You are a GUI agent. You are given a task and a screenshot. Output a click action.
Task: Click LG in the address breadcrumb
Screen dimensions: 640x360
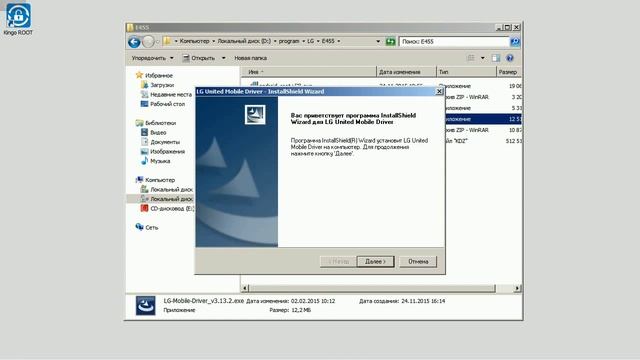click(x=311, y=41)
